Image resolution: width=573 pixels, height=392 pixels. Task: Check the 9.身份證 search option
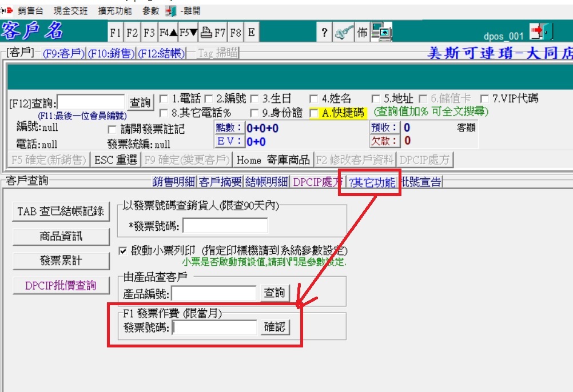click(x=254, y=113)
